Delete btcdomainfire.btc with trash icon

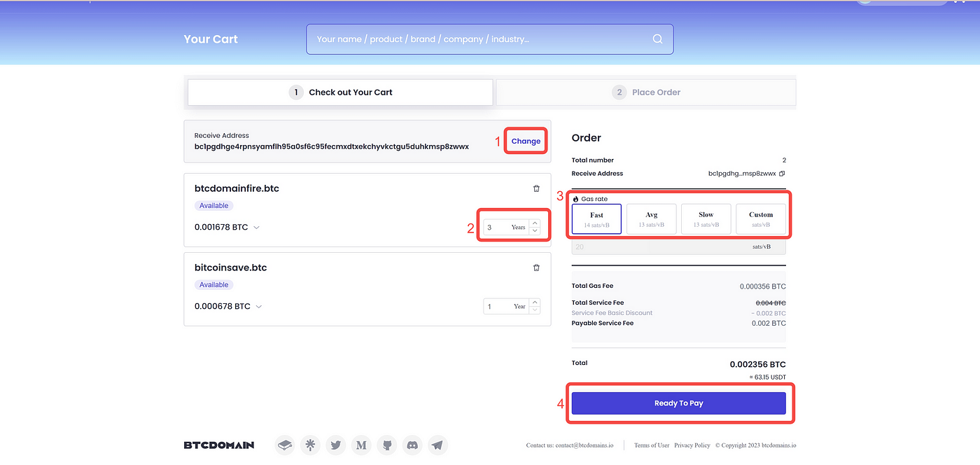coord(536,188)
